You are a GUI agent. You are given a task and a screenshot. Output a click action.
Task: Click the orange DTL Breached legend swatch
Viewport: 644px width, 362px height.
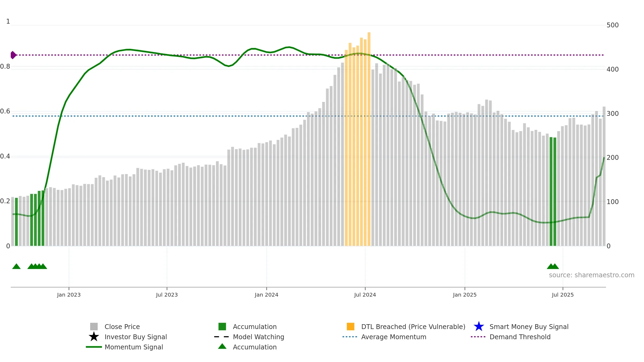[x=350, y=326]
